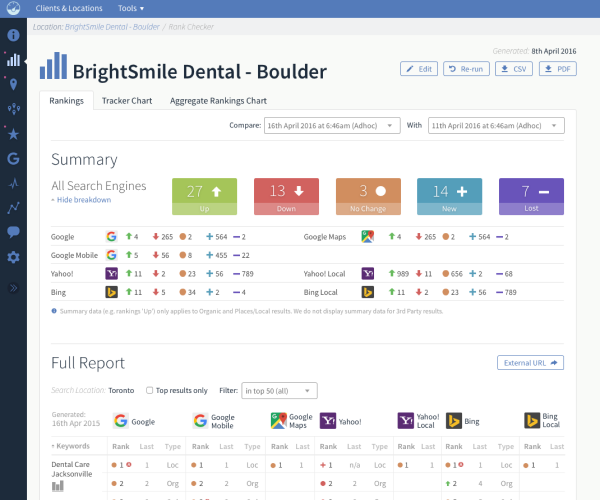Viewport: 600px width, 500px height.
Task: Click the Edit button
Action: point(419,69)
